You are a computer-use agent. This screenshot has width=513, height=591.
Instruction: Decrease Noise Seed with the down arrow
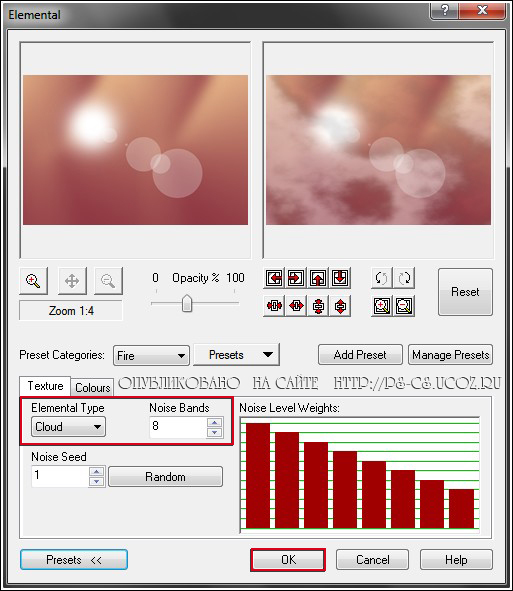(x=97, y=481)
